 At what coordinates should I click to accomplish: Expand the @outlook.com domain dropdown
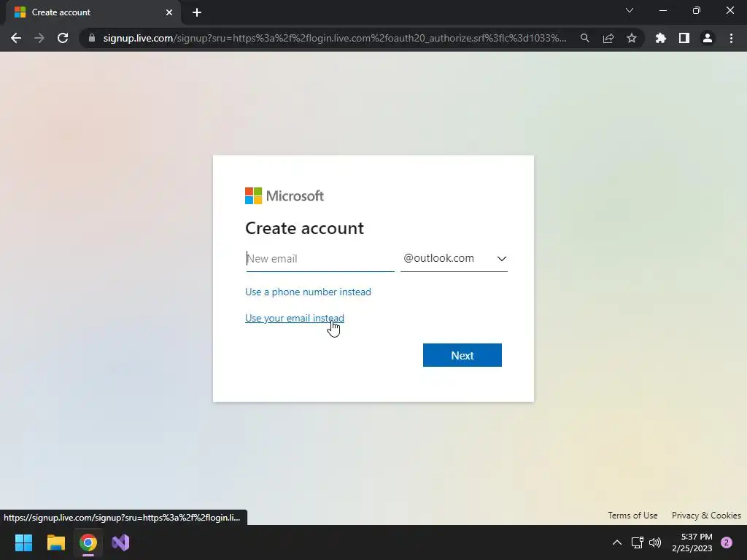coord(454,259)
